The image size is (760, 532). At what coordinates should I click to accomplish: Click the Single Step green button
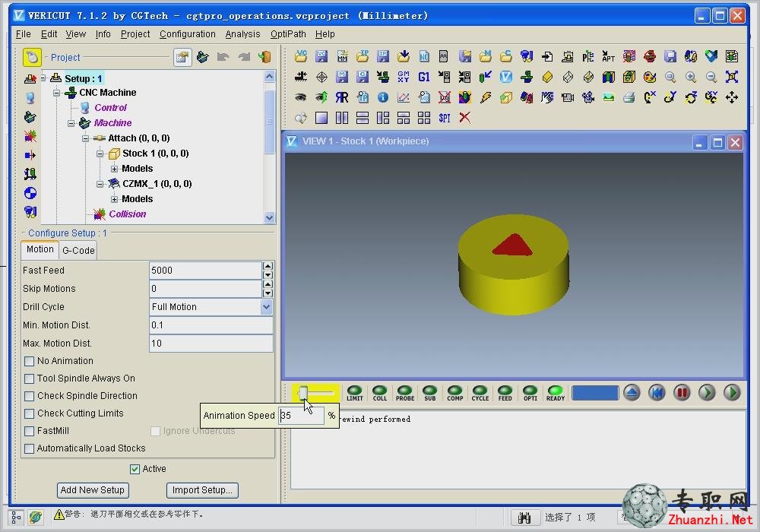coord(707,392)
